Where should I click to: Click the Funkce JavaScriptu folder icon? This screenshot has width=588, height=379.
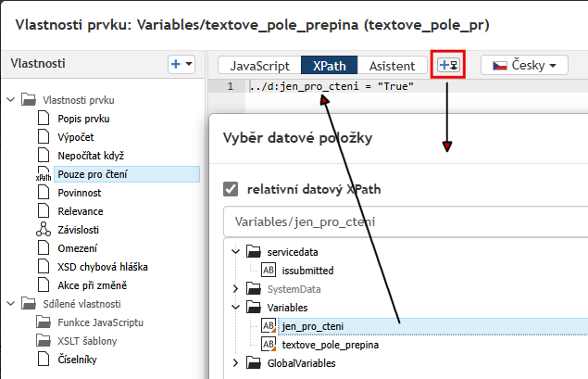44,322
